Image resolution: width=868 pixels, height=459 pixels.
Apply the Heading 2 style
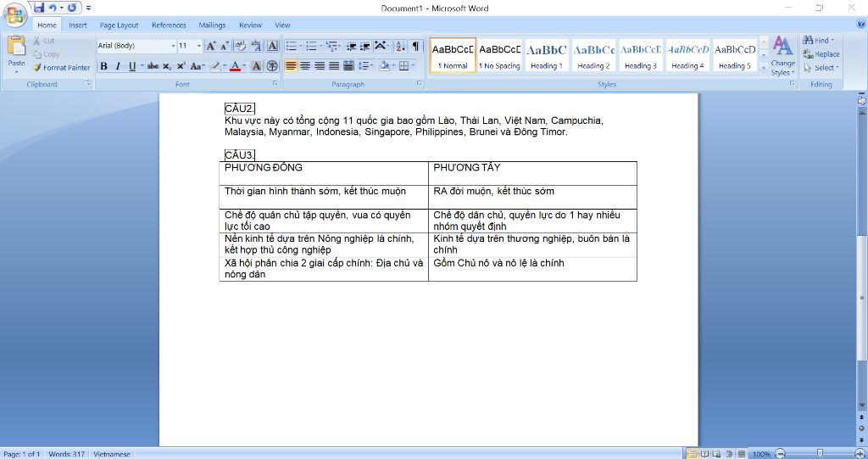593,55
